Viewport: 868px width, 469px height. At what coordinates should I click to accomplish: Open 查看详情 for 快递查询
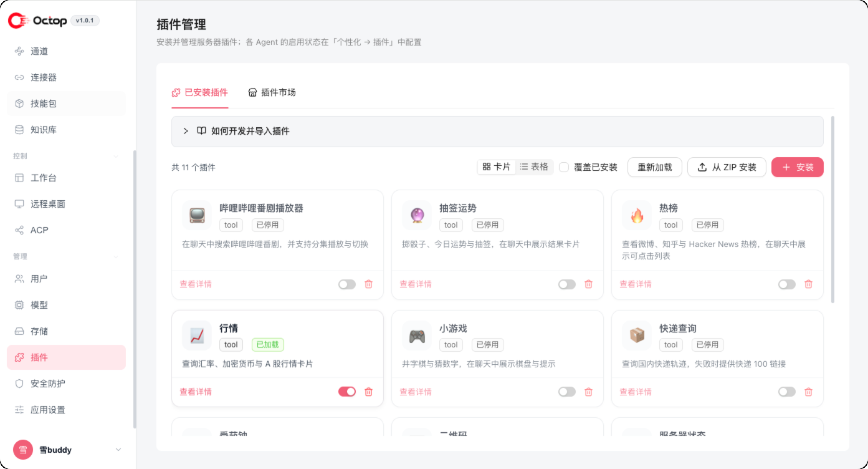coord(636,392)
